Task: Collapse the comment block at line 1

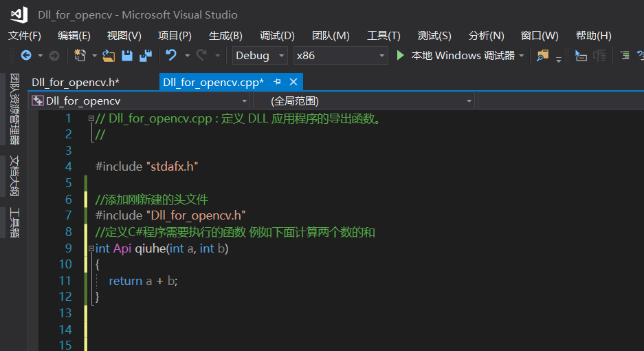Action: pyautogui.click(x=91, y=118)
